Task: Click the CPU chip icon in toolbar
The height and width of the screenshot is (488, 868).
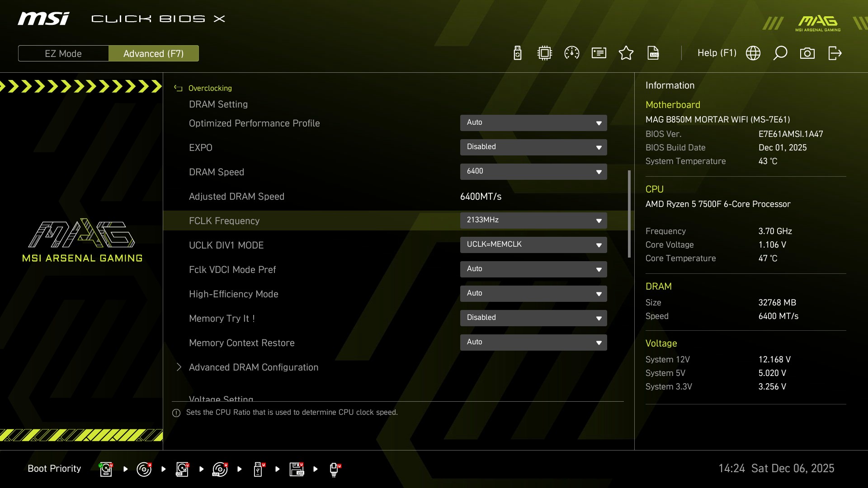Action: [545, 53]
